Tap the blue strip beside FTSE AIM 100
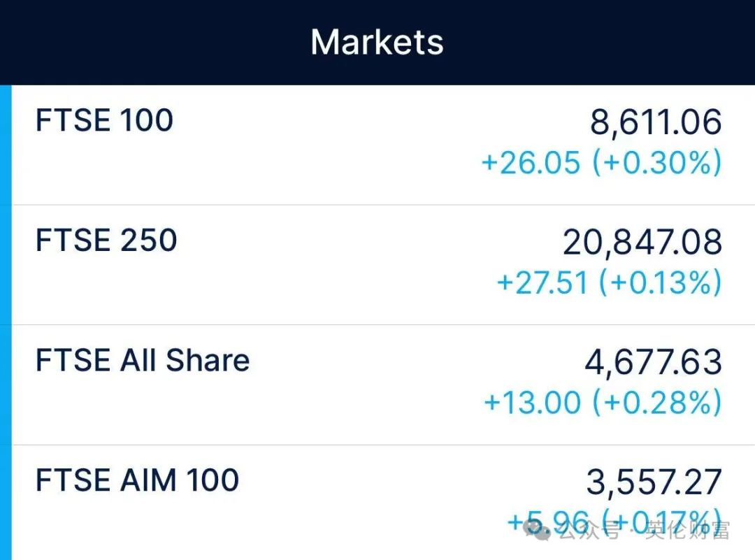The width and height of the screenshot is (755, 560). pos(6,503)
